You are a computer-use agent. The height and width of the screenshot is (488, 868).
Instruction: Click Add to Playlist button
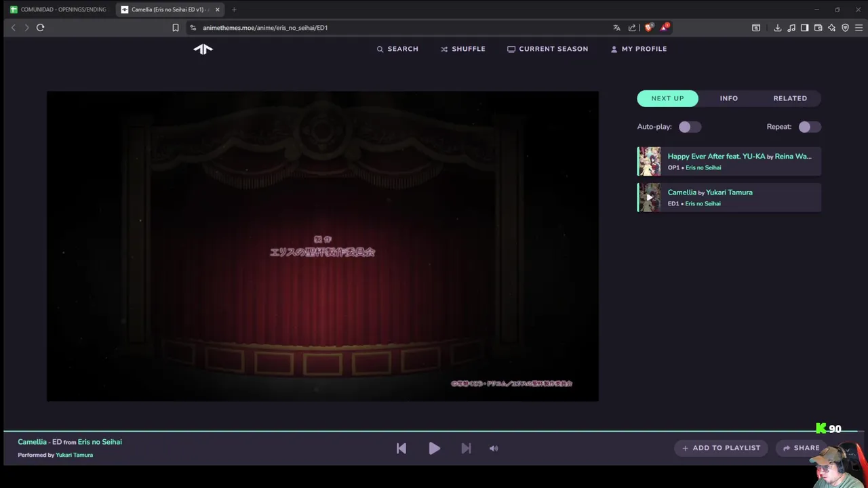click(721, 448)
